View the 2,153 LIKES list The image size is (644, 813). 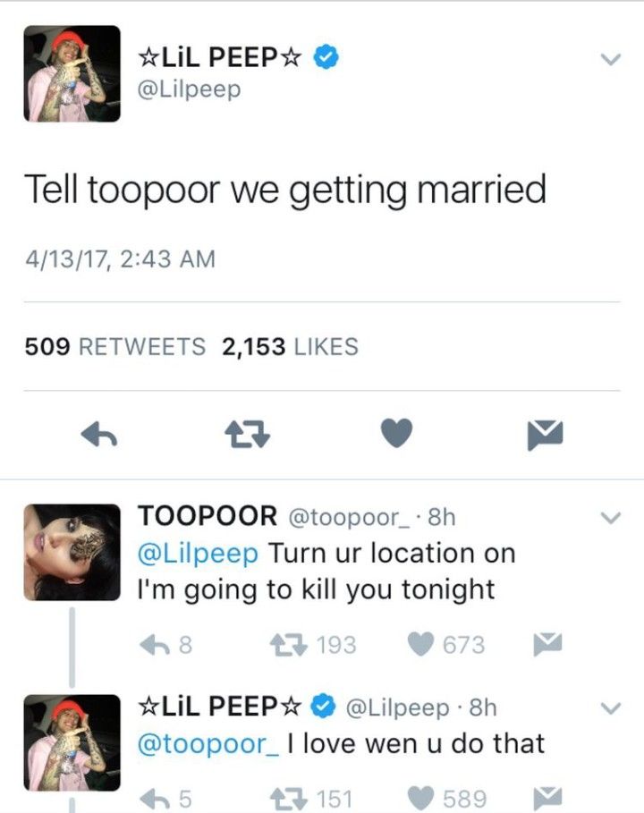click(290, 346)
